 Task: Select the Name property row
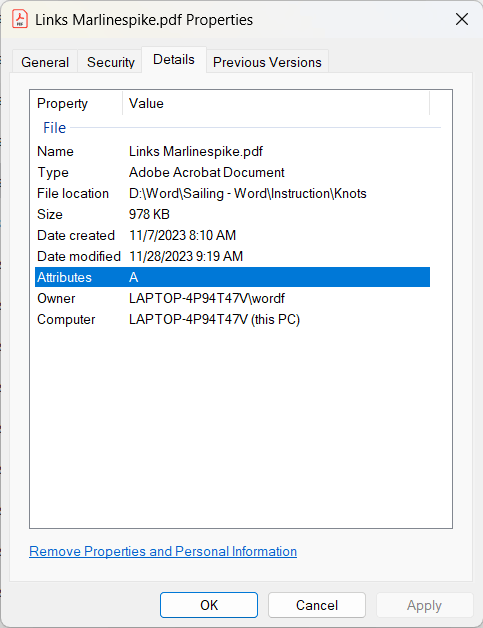(x=232, y=151)
